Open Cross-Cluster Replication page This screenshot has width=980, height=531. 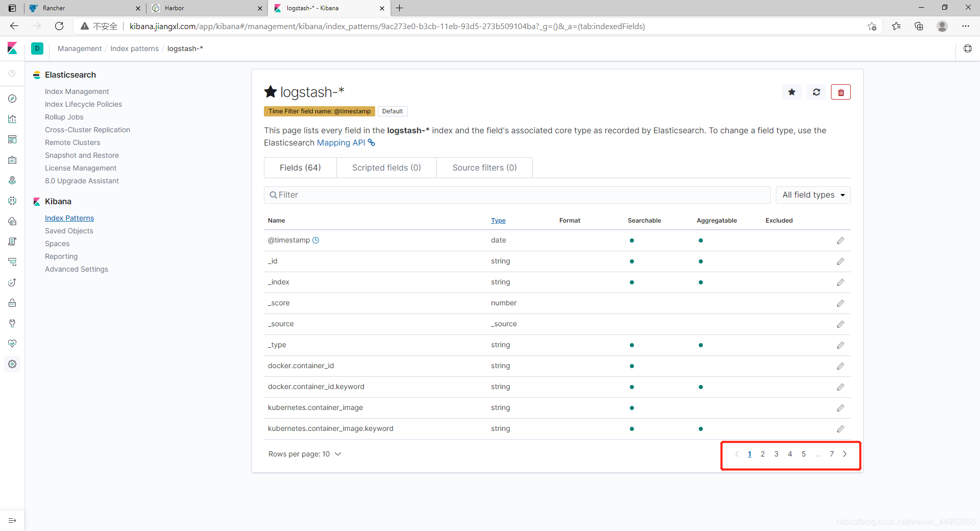click(87, 130)
